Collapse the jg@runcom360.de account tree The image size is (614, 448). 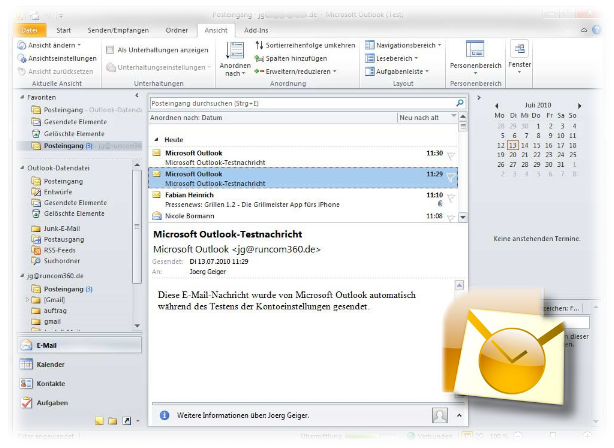22,275
